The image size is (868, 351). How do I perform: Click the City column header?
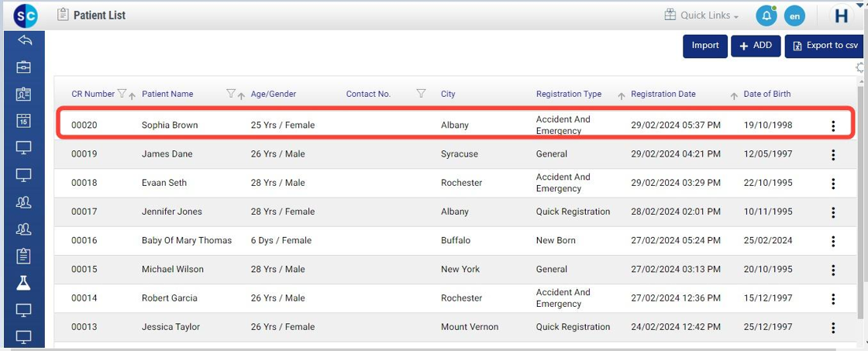pyautogui.click(x=448, y=94)
